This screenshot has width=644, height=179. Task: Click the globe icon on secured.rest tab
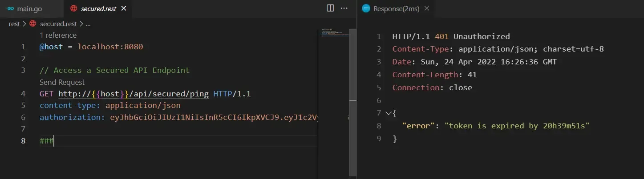click(x=73, y=8)
